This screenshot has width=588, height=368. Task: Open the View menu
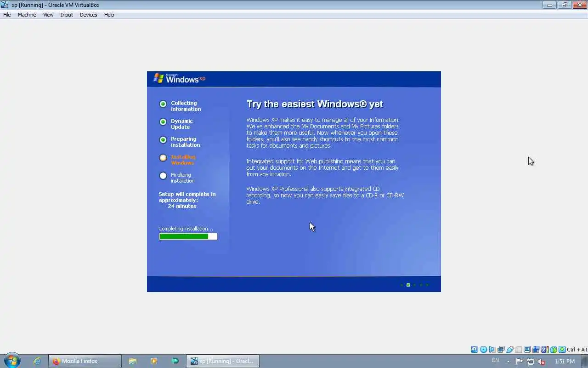pos(48,15)
